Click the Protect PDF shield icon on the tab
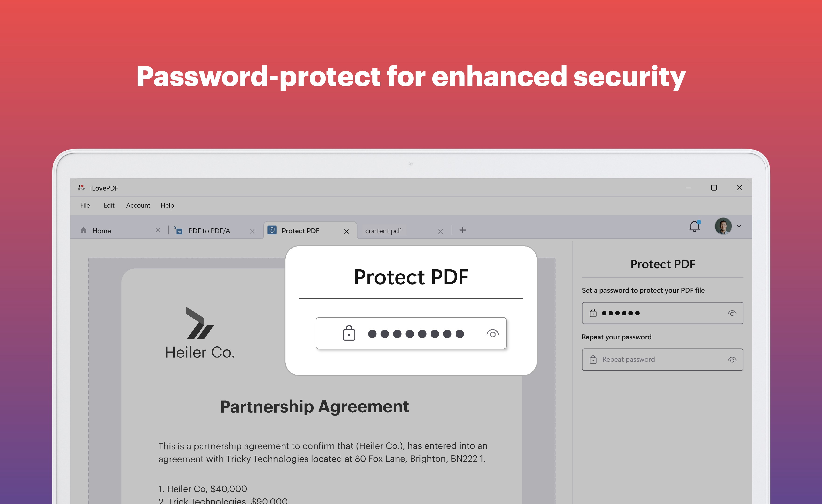822x504 pixels. tap(272, 230)
